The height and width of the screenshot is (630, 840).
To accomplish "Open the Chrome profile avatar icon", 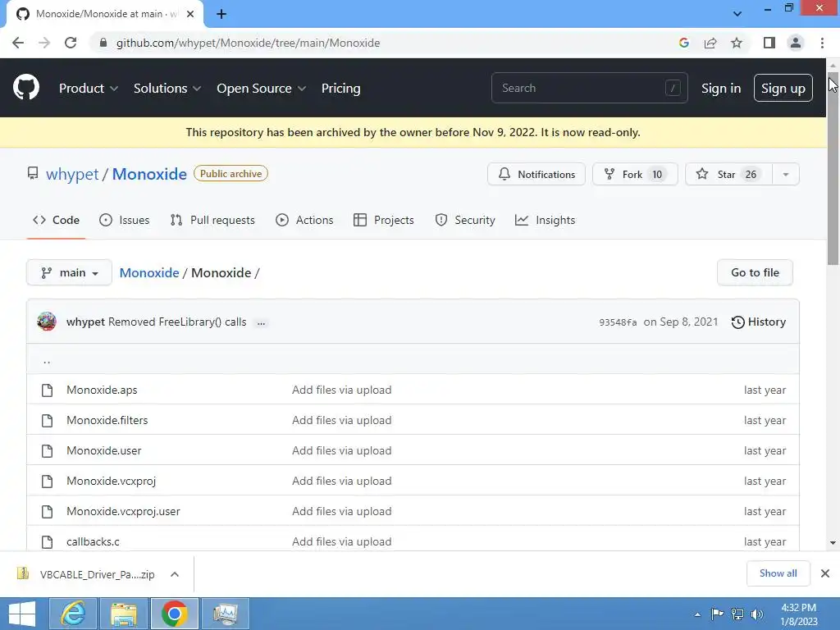I will 796,43.
